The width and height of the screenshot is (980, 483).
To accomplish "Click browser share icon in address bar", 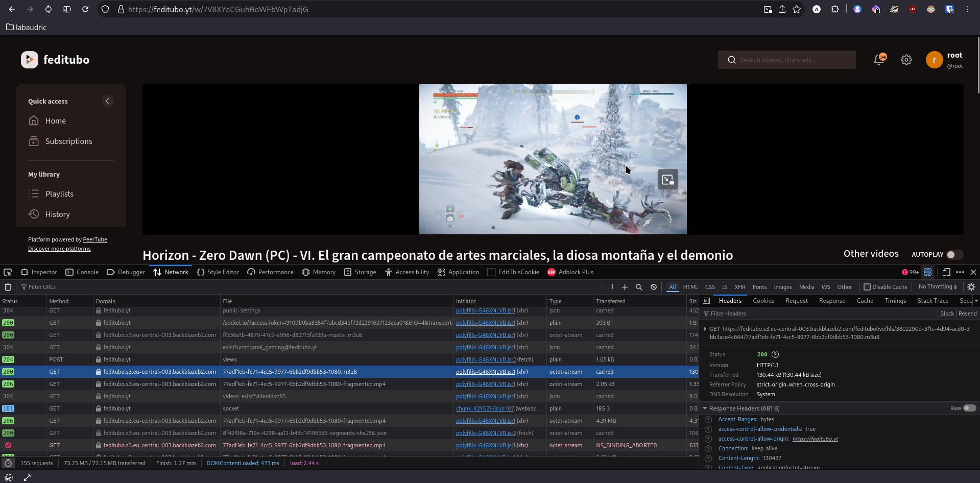I will pyautogui.click(x=782, y=9).
